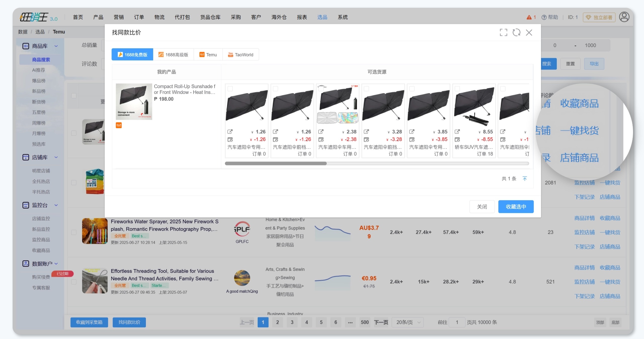Click the 前往 page number input field
Screen dimensions: 644x339
pos(457,322)
